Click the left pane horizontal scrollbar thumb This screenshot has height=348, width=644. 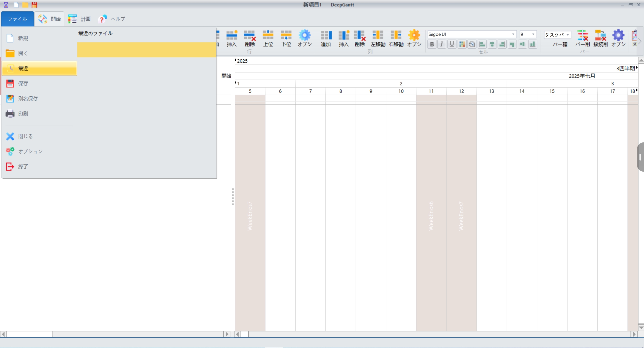coord(30,334)
